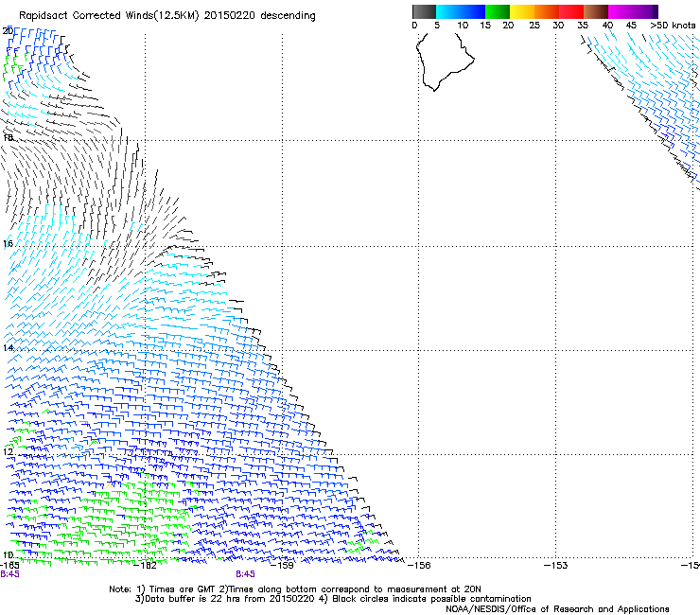
Task: Click note "Black circles indicate possible contamination"
Action: (x=429, y=599)
